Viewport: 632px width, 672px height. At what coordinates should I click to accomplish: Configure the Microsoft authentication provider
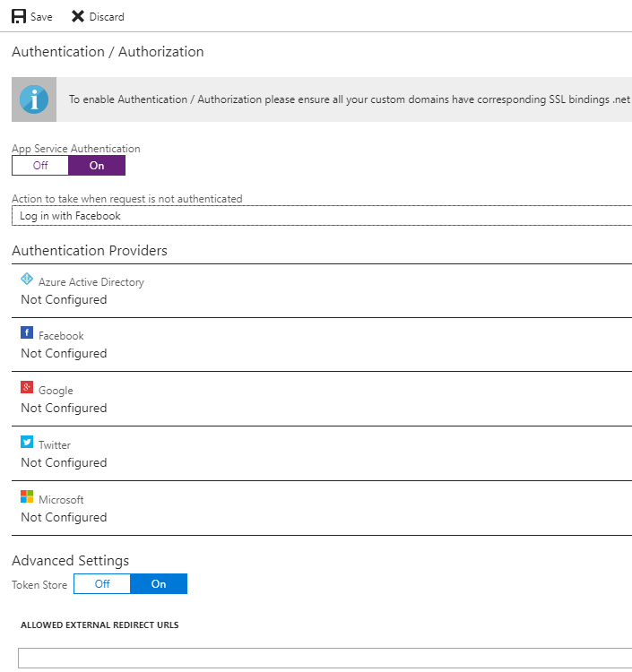[322, 508]
